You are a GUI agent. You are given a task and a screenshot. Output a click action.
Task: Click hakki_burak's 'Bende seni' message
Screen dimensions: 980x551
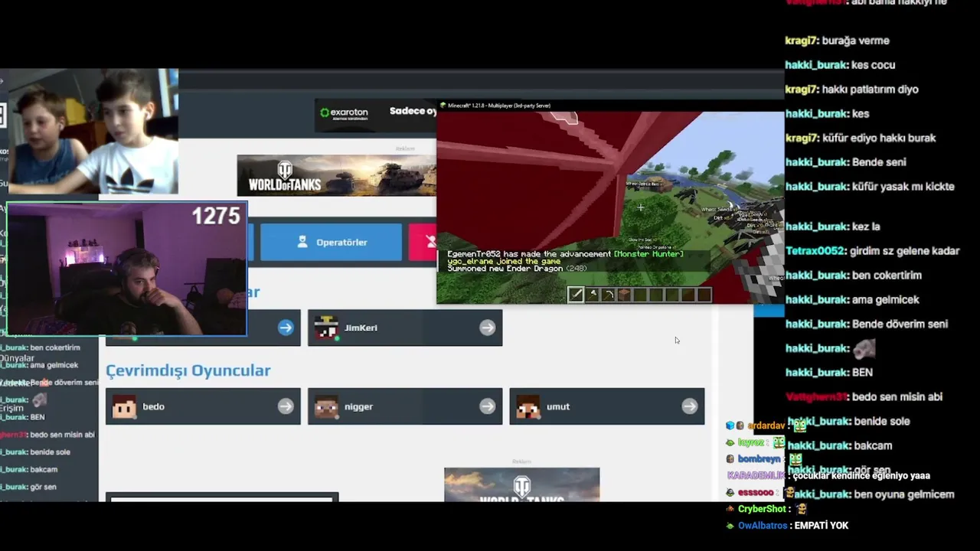[x=846, y=162]
